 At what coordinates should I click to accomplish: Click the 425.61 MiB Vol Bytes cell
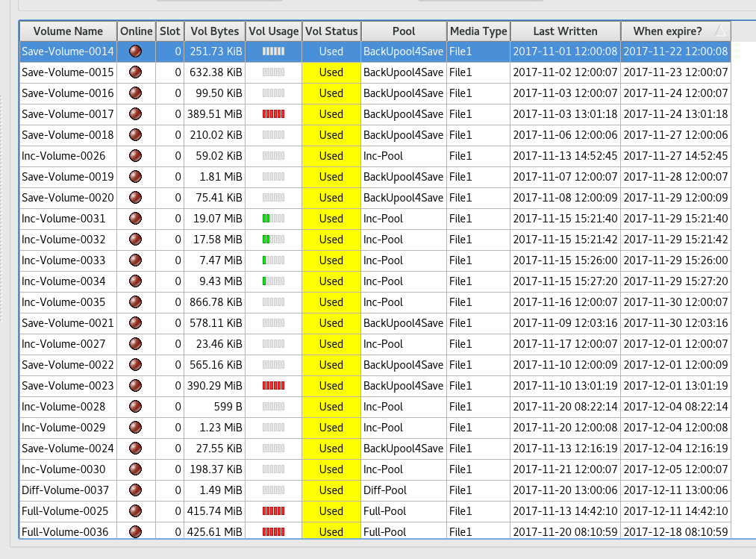tap(214, 531)
